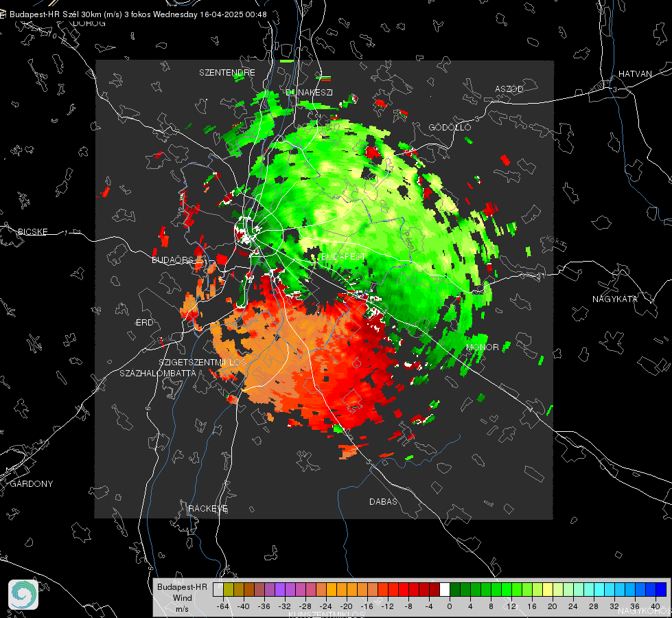Click the DOROG town label
The width and height of the screenshot is (672, 618).
pyautogui.click(x=89, y=23)
